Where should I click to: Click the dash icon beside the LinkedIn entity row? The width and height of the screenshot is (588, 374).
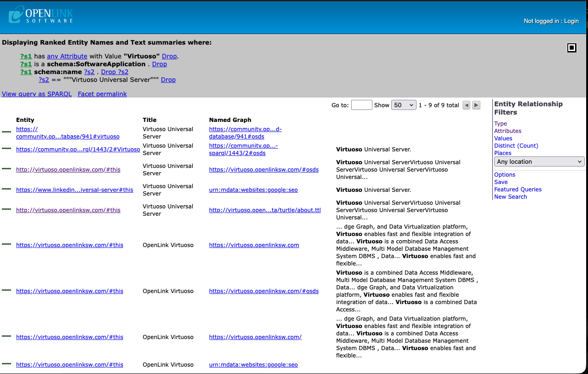point(6,189)
